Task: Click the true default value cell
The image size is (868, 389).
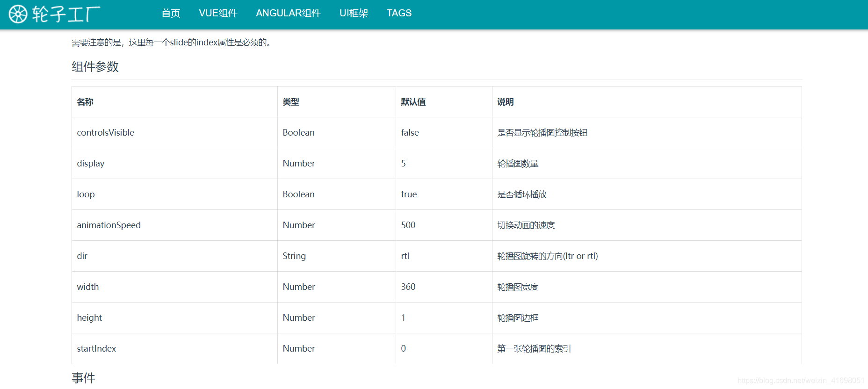Action: tap(409, 194)
